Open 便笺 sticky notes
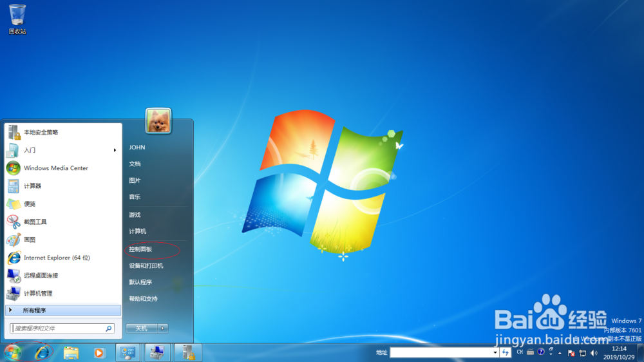 63,204
